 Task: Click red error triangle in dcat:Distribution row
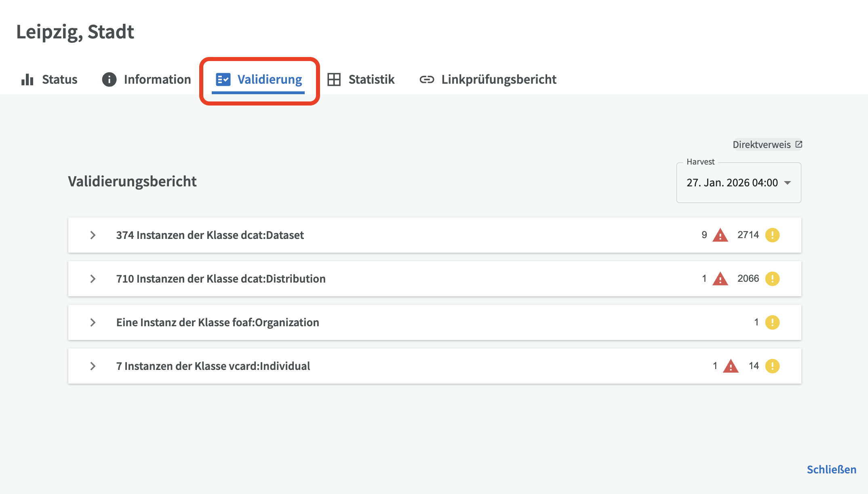(x=720, y=279)
